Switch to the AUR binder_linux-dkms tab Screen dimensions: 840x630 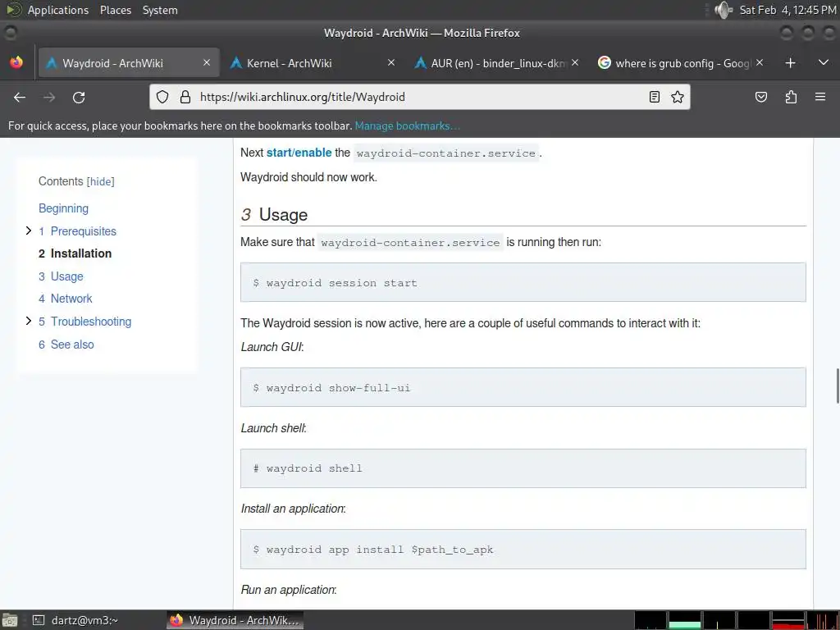(496, 62)
